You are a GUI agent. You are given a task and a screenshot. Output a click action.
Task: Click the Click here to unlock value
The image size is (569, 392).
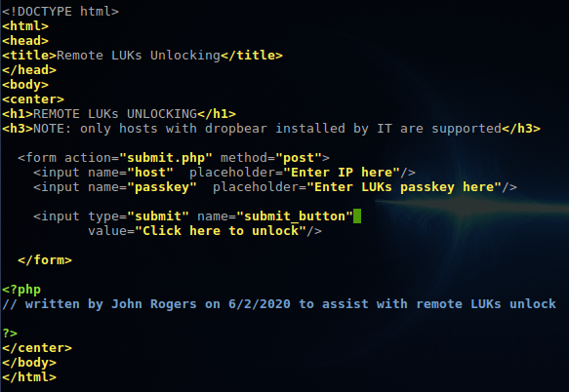(x=221, y=231)
